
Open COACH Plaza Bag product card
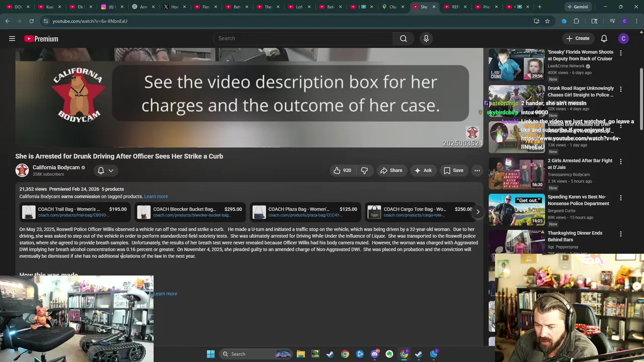pyautogui.click(x=305, y=212)
